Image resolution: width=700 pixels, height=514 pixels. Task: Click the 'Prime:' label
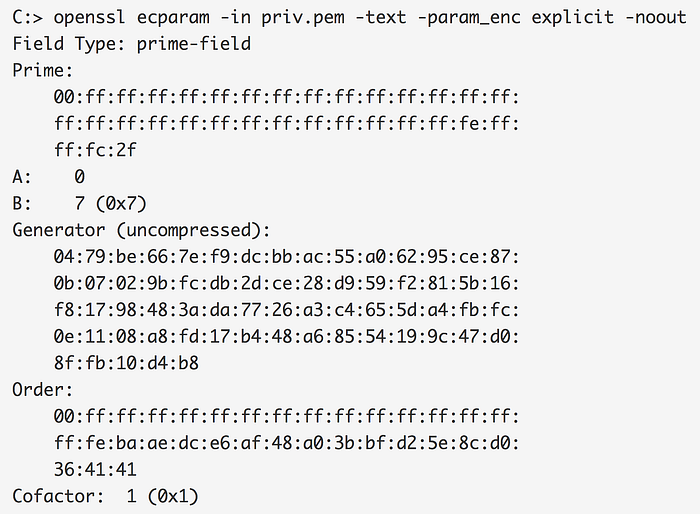pos(42,71)
